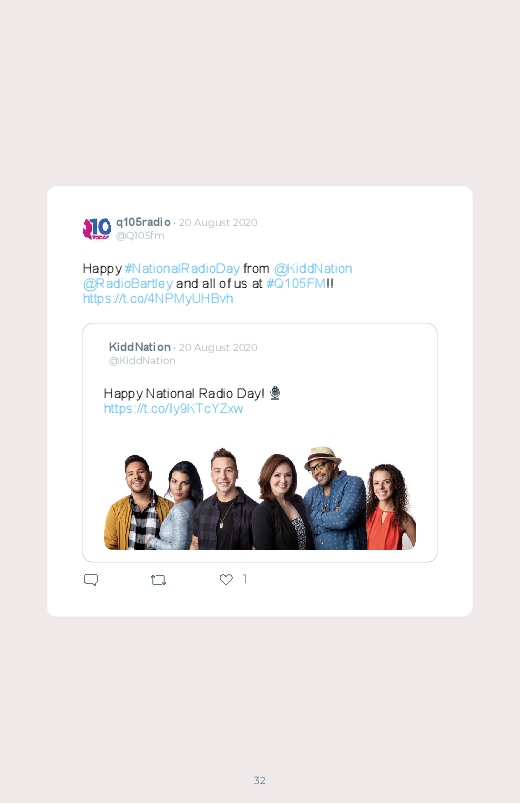Open the group photo of six people
The width and height of the screenshot is (520, 803).
(260, 498)
